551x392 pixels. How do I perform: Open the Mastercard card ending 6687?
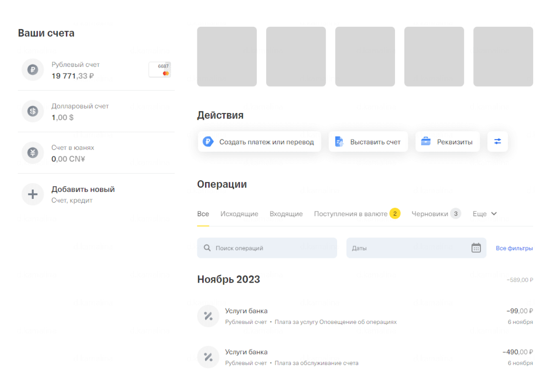tap(160, 70)
